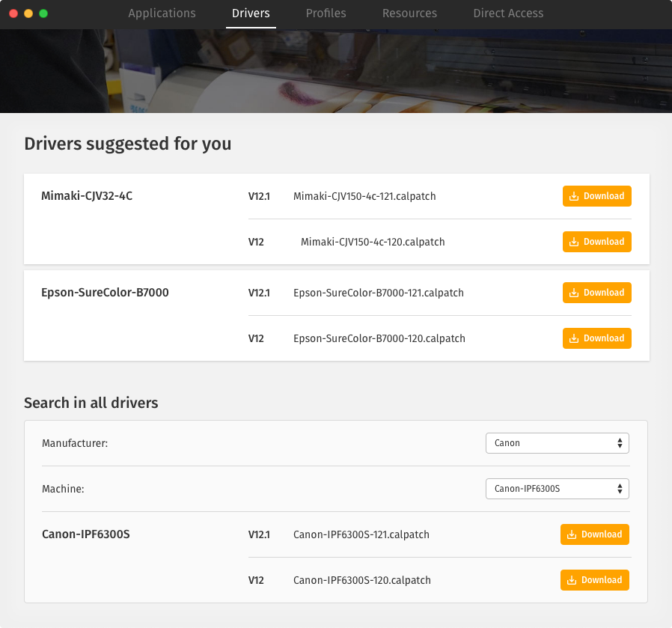
Task: Click the Machine: label
Action: pos(63,489)
